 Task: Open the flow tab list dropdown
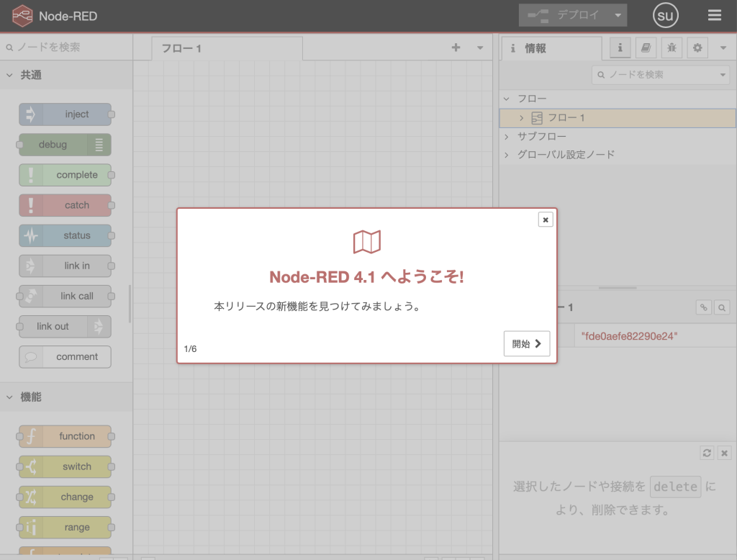click(x=480, y=48)
